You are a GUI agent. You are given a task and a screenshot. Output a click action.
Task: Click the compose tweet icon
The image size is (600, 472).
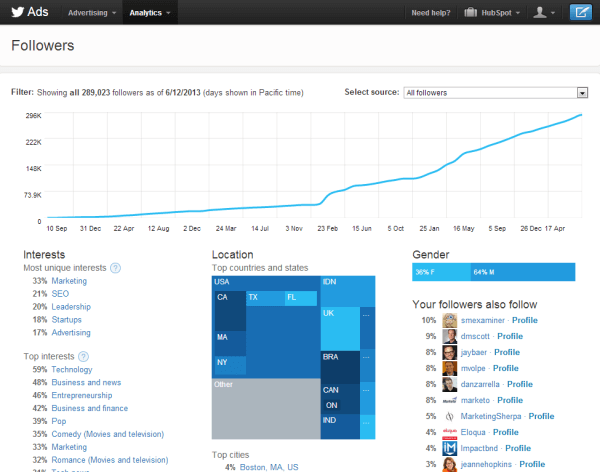(579, 13)
